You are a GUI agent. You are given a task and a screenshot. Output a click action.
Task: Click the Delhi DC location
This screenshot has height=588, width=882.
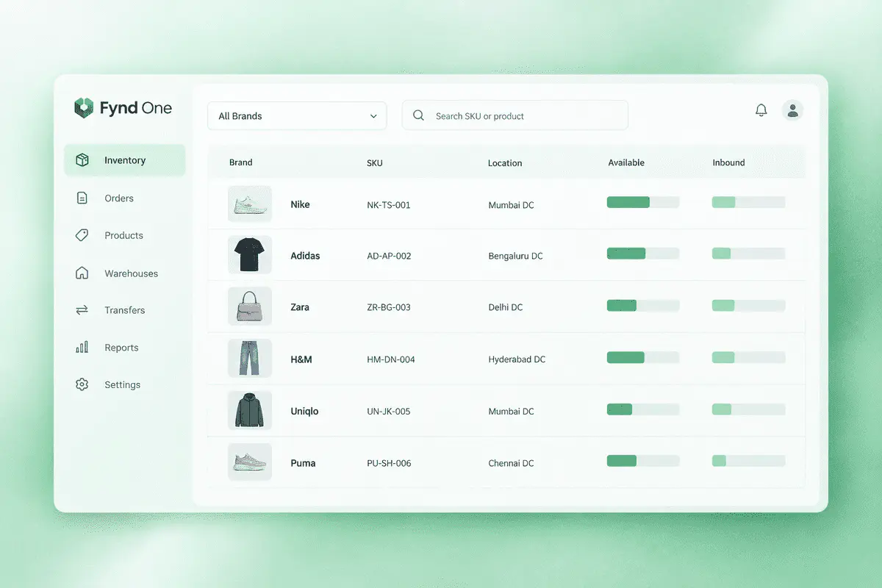(x=506, y=307)
